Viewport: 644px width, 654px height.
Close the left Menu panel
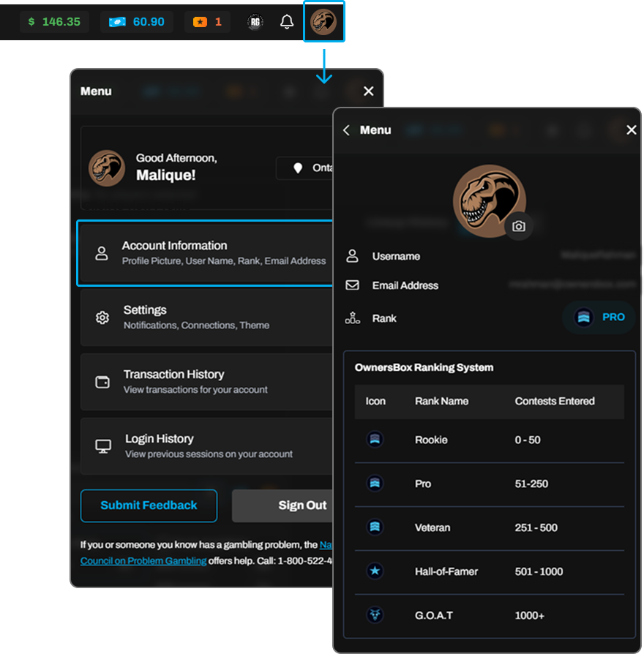(x=369, y=91)
